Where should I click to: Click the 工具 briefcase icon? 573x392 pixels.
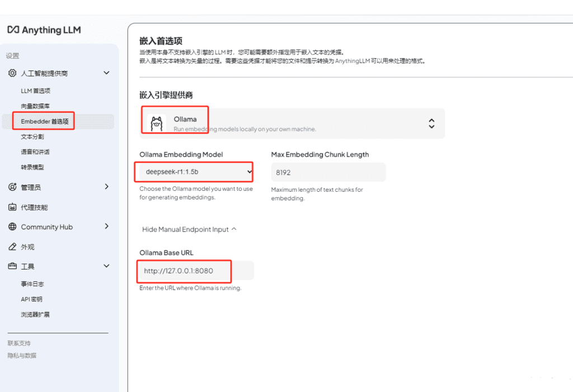(x=12, y=266)
